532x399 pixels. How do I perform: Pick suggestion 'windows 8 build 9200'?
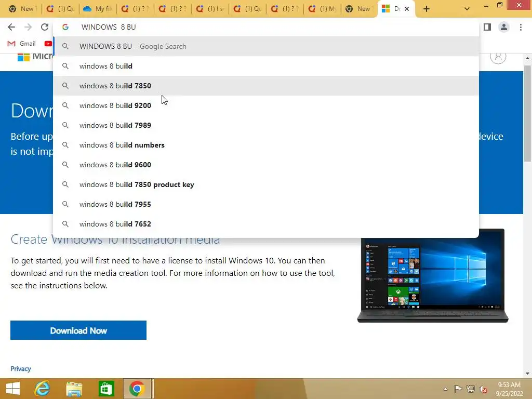[x=266, y=105]
